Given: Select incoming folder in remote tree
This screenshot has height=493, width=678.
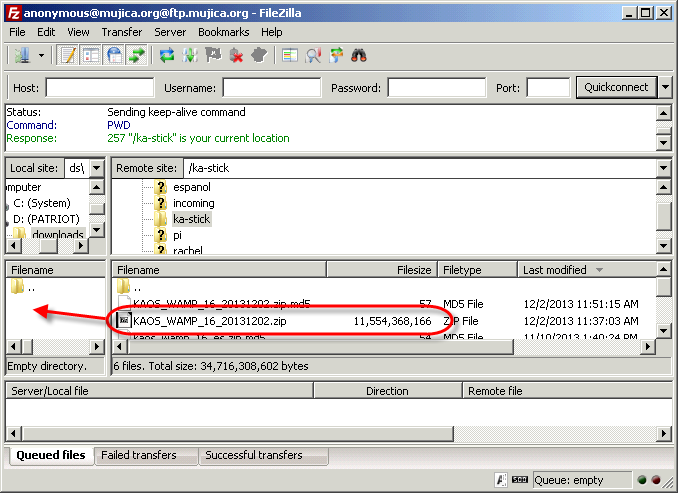Looking at the screenshot, I should 193,203.
